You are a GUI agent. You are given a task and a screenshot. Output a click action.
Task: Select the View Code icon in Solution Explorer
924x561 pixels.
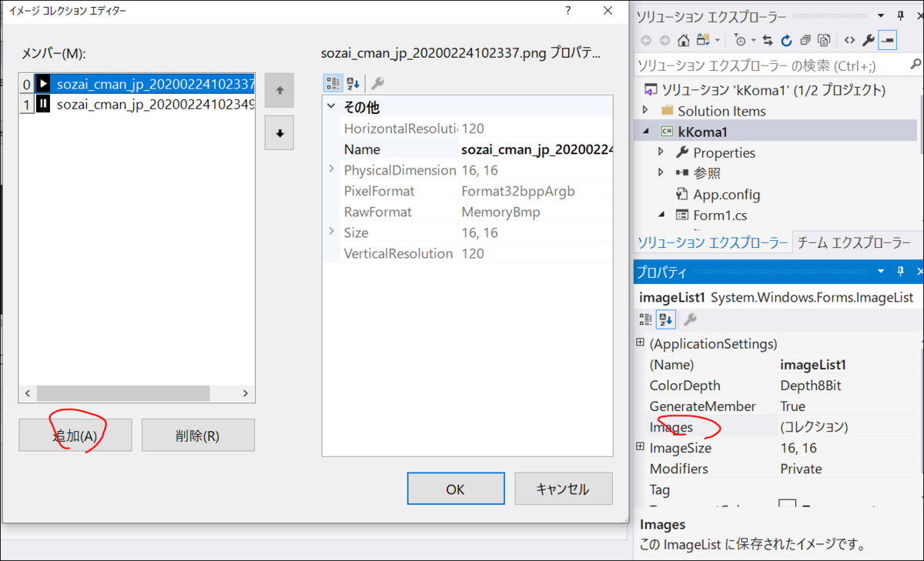(849, 39)
